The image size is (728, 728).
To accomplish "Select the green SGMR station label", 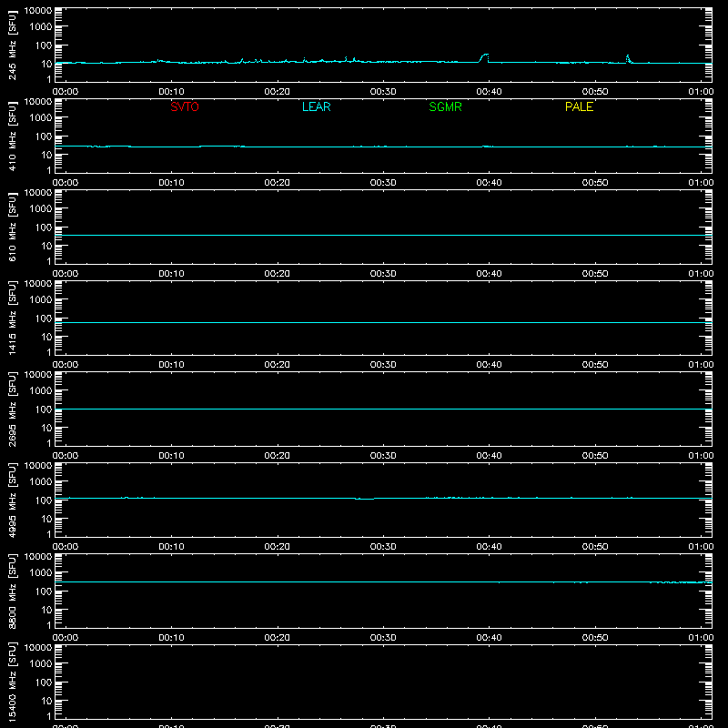I will coord(445,106).
